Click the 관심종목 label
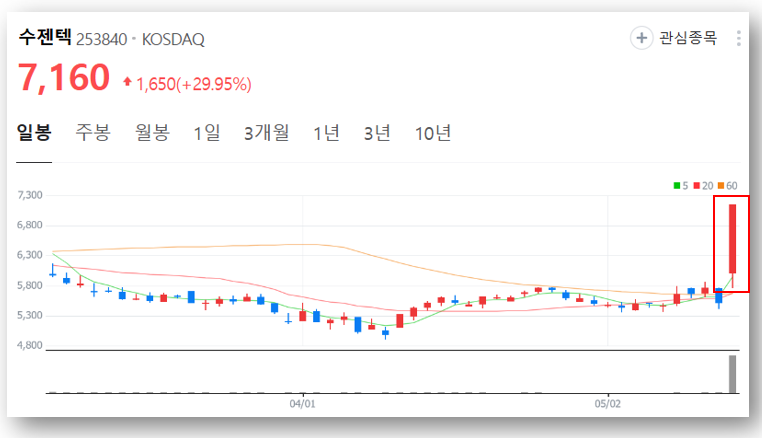Screen dimensions: 762x438 pos(688,38)
